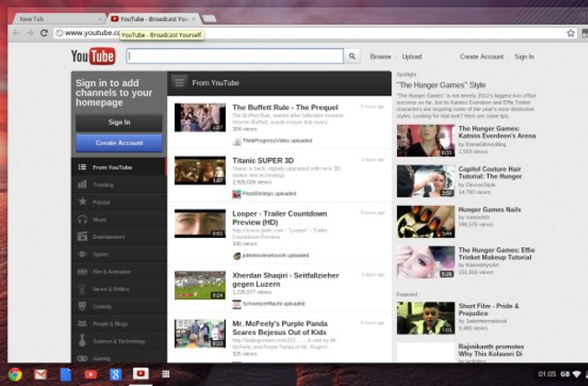Open the apps grid launcher

tap(165, 374)
